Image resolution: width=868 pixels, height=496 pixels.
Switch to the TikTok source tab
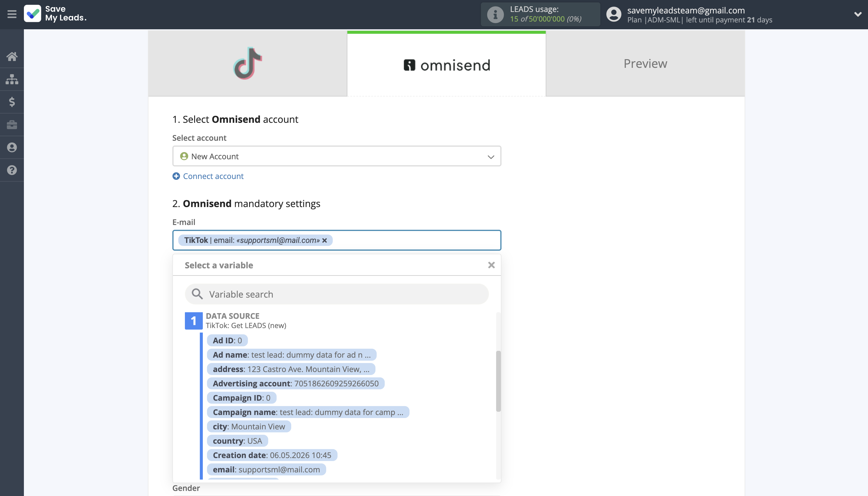coord(248,63)
